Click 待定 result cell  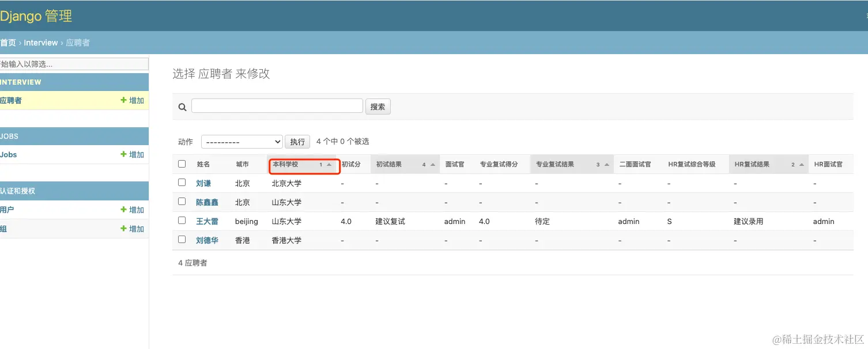tap(542, 221)
